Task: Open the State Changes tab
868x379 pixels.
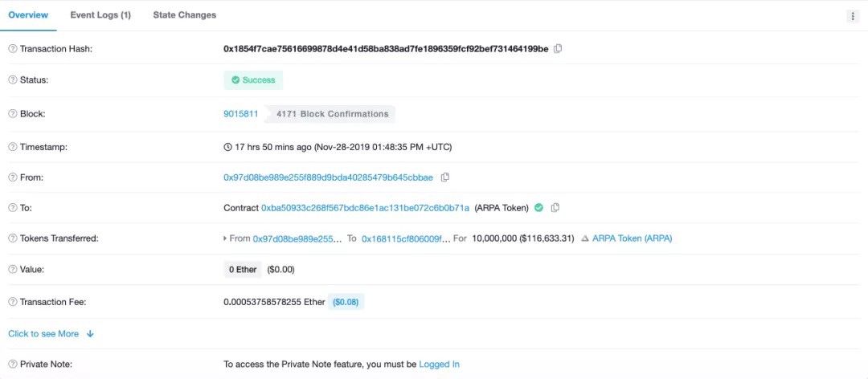Action: tap(184, 15)
